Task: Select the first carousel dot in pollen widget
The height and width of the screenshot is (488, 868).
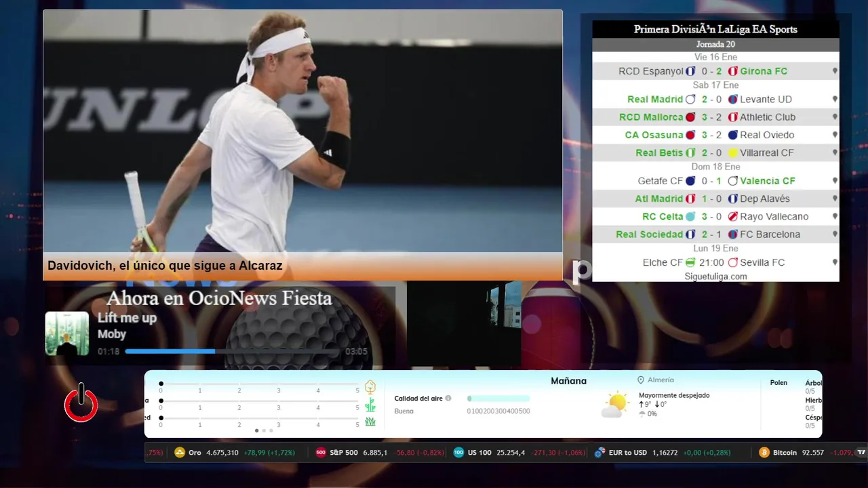Action: point(256,430)
